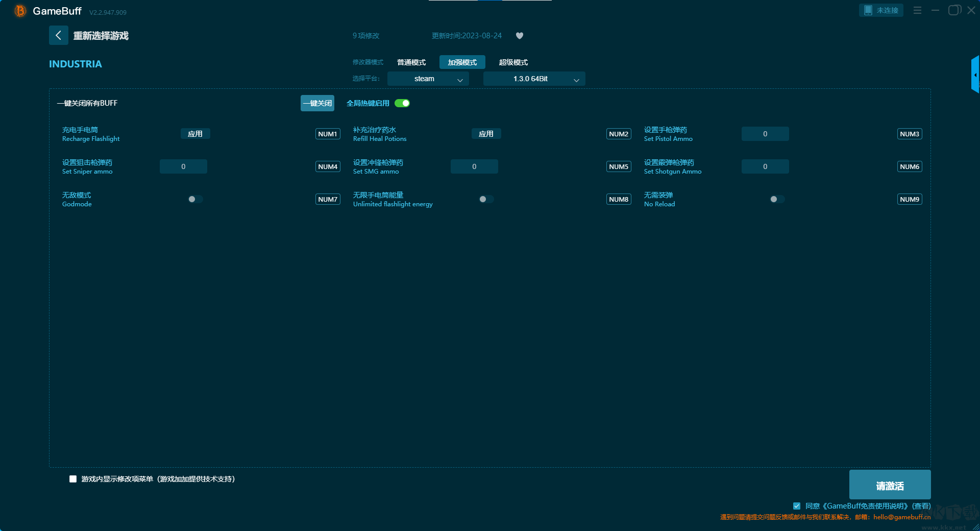The width and height of the screenshot is (980, 531).
Task: Click the 无敌模式 Godmode label
Action: [x=77, y=199]
